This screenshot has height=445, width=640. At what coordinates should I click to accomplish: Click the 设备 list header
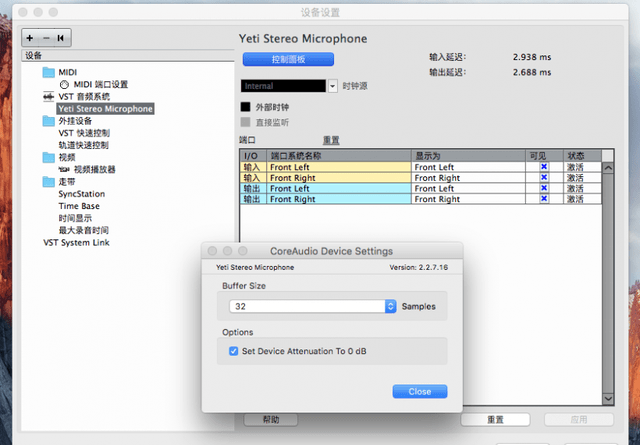point(128,56)
